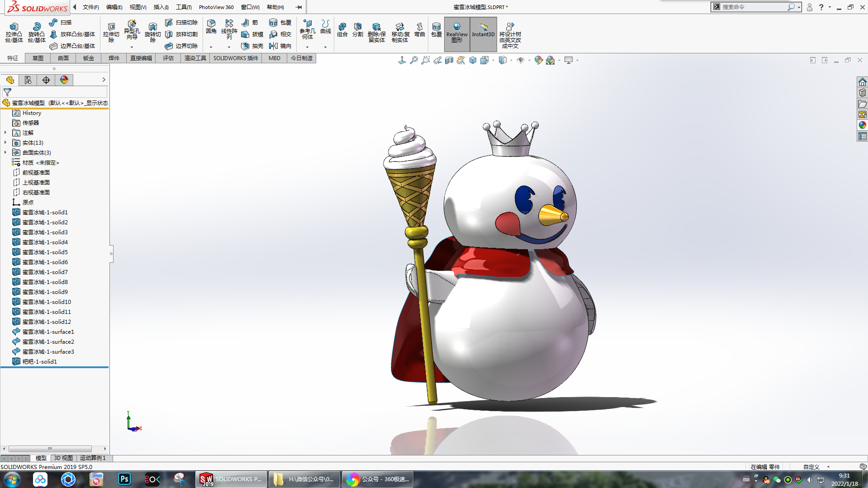Click the 参考几何体 reference geometry icon
The height and width of the screenshot is (488, 868).
[x=308, y=29]
